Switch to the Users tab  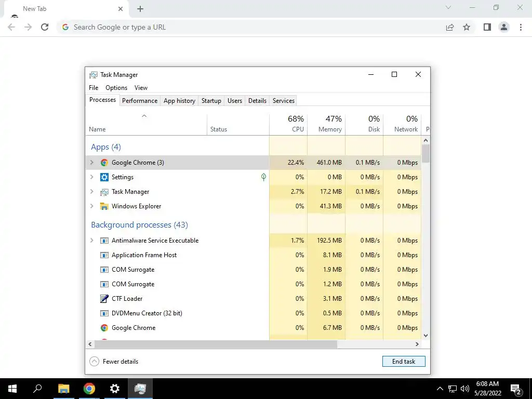(x=234, y=101)
